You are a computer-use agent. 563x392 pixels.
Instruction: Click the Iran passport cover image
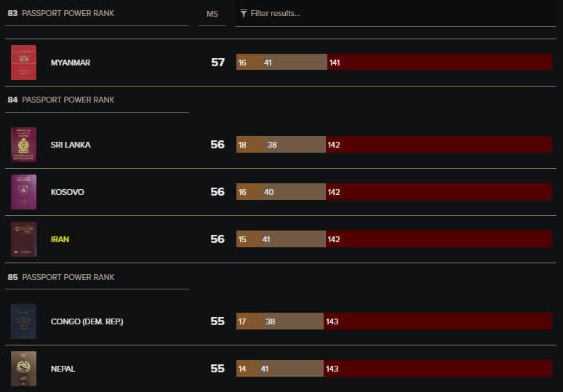click(x=24, y=239)
